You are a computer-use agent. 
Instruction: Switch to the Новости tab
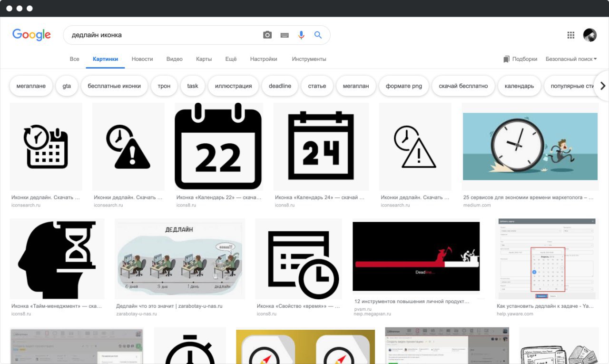(142, 59)
